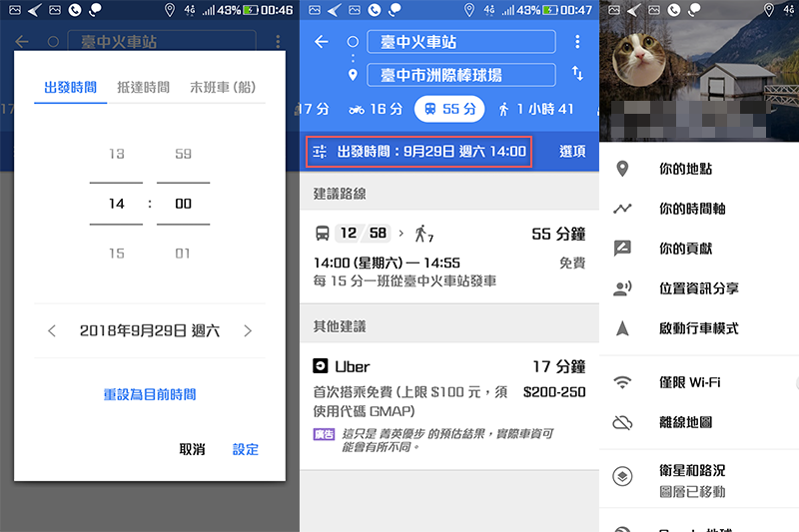Click the timeline graph icon
799x532 pixels.
point(622,209)
